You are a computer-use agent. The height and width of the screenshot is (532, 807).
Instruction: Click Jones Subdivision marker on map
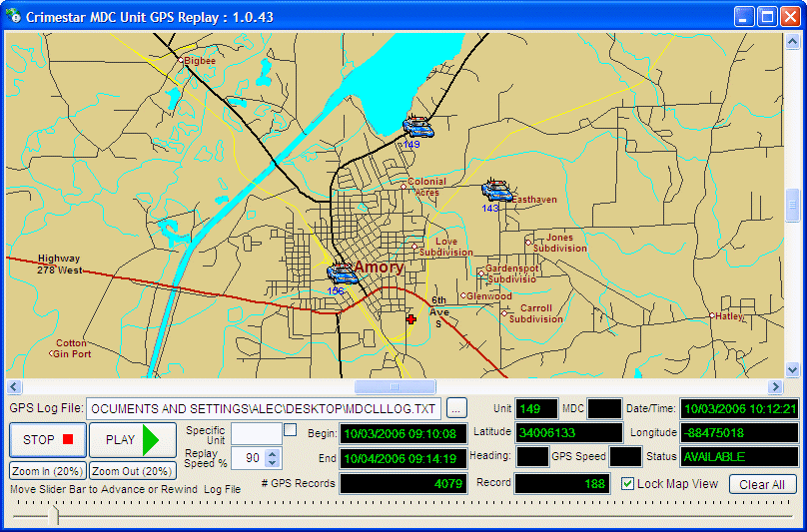(528, 243)
